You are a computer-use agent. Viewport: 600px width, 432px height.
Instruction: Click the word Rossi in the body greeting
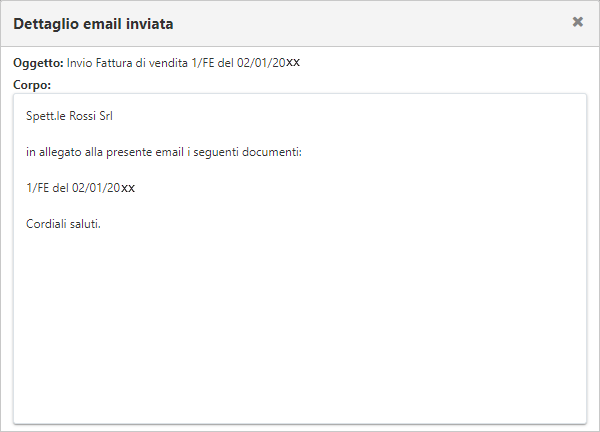[x=82, y=116]
